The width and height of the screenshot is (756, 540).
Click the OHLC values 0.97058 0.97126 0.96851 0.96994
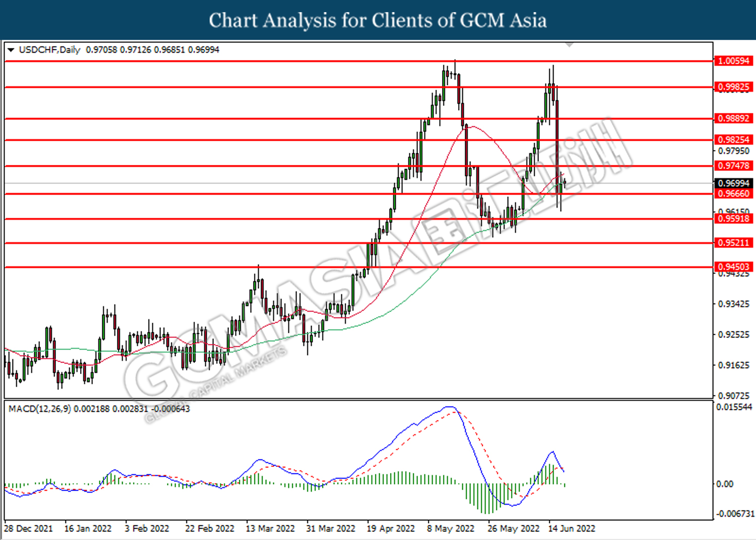click(153, 50)
